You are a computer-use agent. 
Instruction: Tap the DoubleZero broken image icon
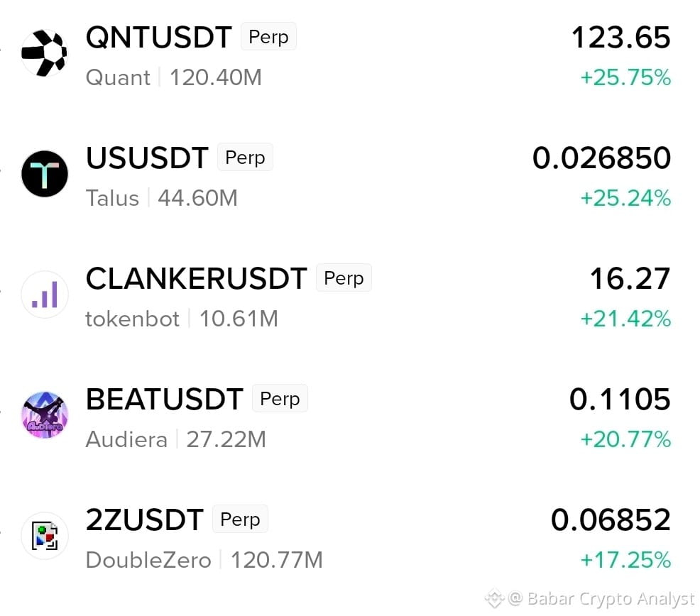(x=45, y=536)
